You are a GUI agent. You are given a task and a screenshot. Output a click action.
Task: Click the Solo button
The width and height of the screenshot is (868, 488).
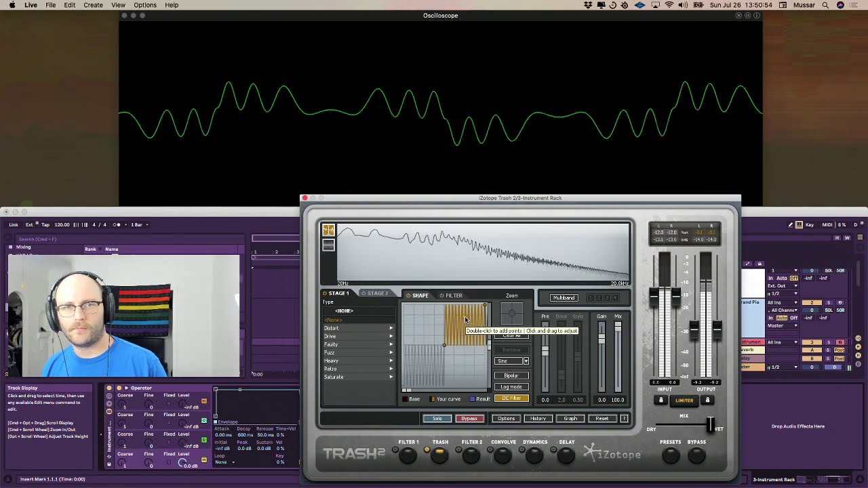(437, 419)
